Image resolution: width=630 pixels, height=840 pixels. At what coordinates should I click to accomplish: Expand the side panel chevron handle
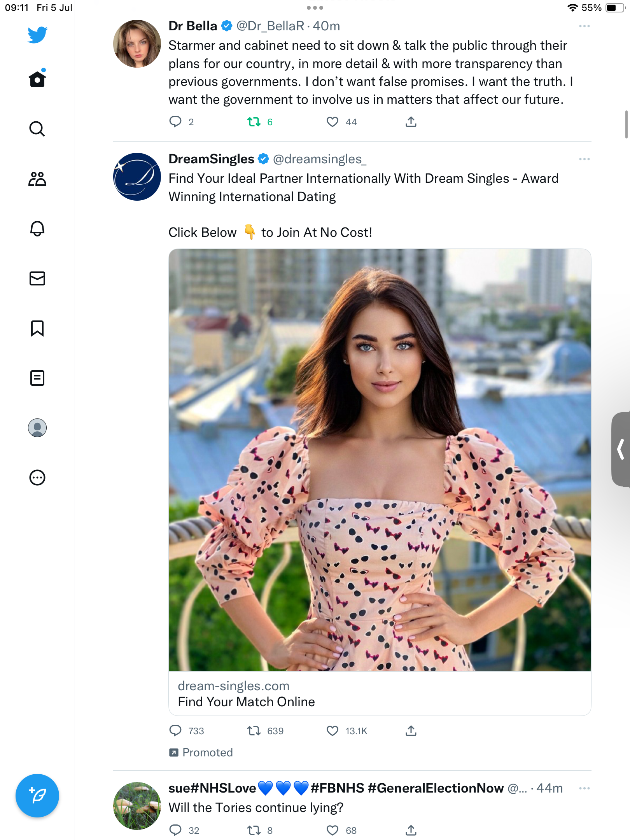621,449
